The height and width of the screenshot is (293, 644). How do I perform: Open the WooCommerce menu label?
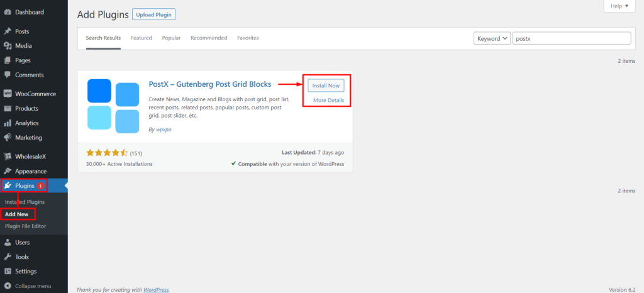click(x=36, y=94)
